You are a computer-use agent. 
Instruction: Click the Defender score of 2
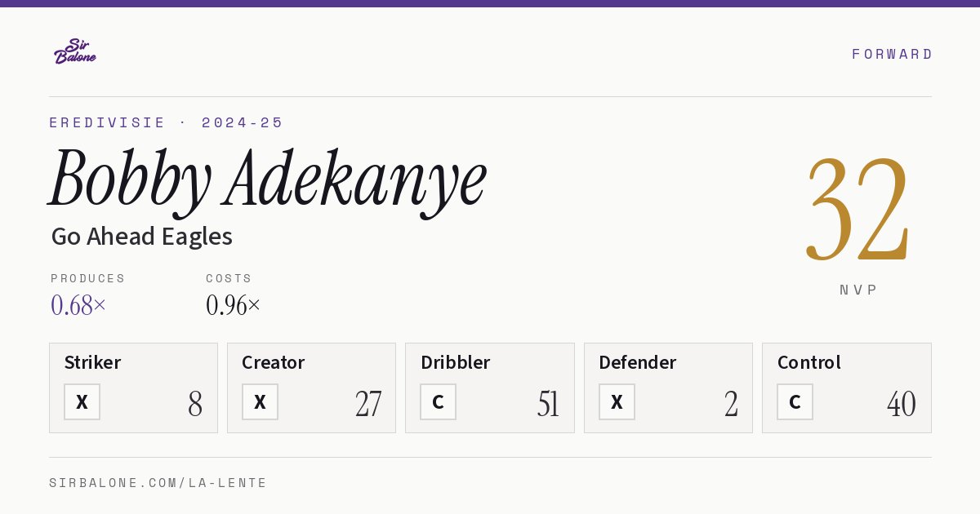(731, 404)
